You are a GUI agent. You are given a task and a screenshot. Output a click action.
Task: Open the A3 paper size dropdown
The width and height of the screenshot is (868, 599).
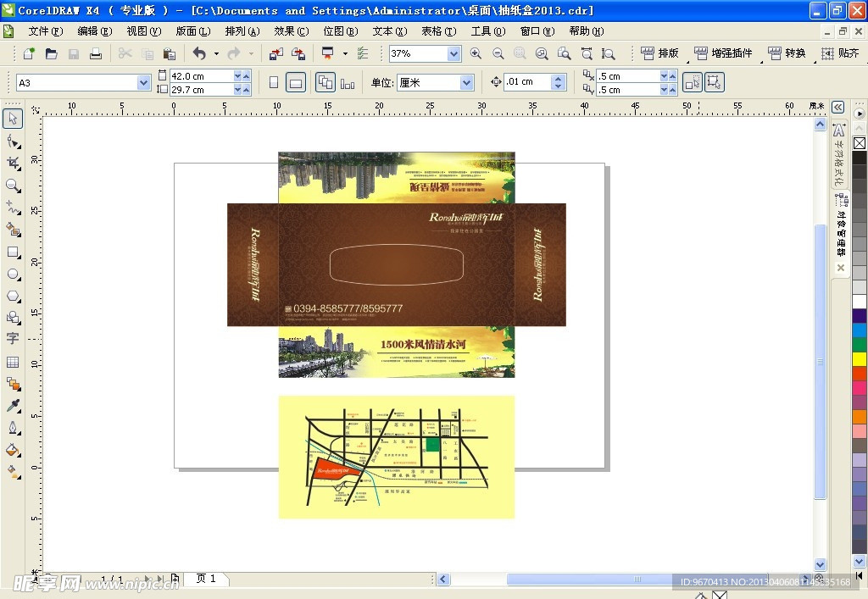click(143, 83)
